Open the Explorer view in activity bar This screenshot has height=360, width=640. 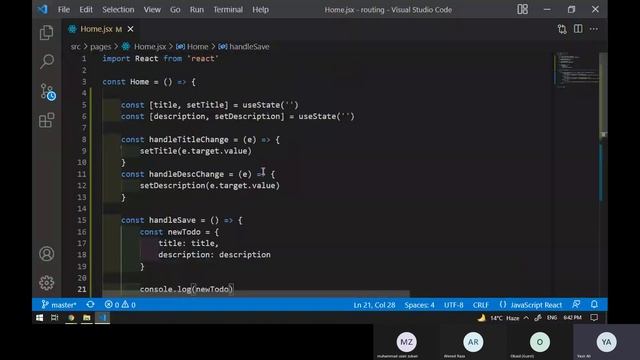(x=47, y=33)
